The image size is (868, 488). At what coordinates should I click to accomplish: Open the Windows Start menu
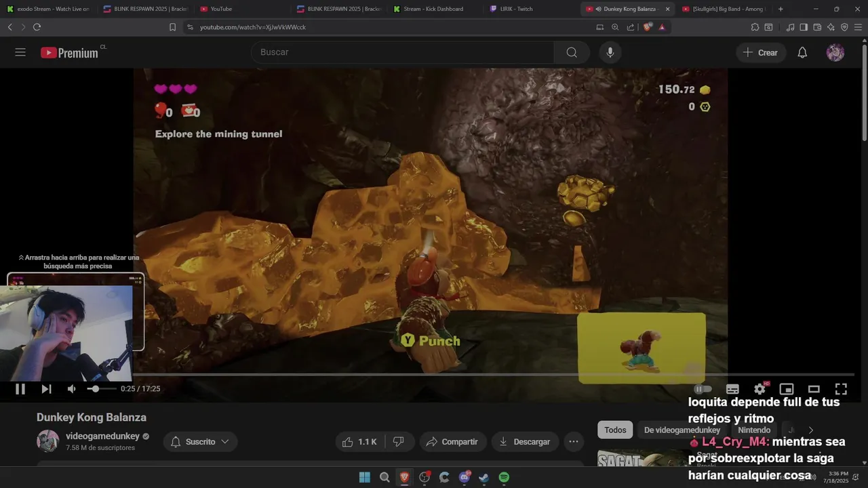[365, 477]
